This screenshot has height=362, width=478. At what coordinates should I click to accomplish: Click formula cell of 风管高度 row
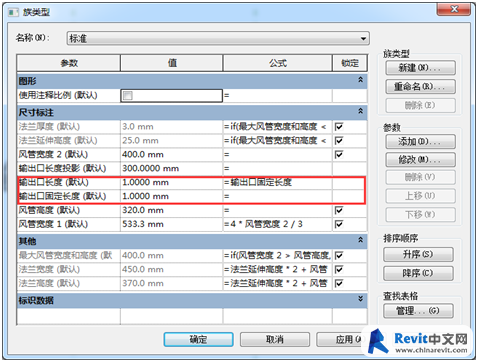pos(278,210)
